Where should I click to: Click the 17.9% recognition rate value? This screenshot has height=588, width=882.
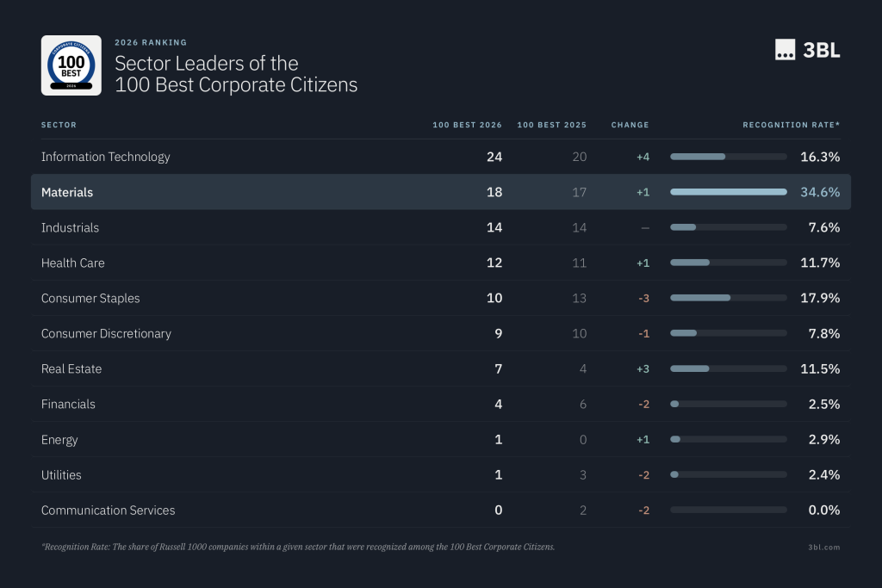[x=820, y=298]
